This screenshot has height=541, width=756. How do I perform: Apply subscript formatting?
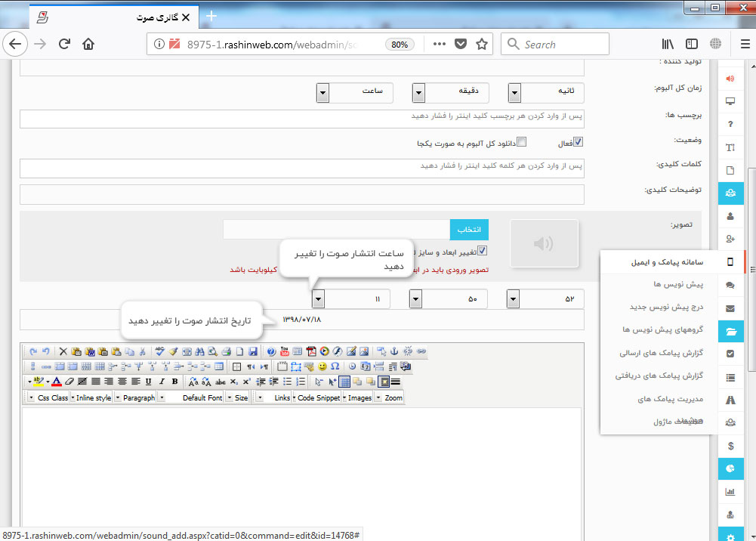click(234, 382)
